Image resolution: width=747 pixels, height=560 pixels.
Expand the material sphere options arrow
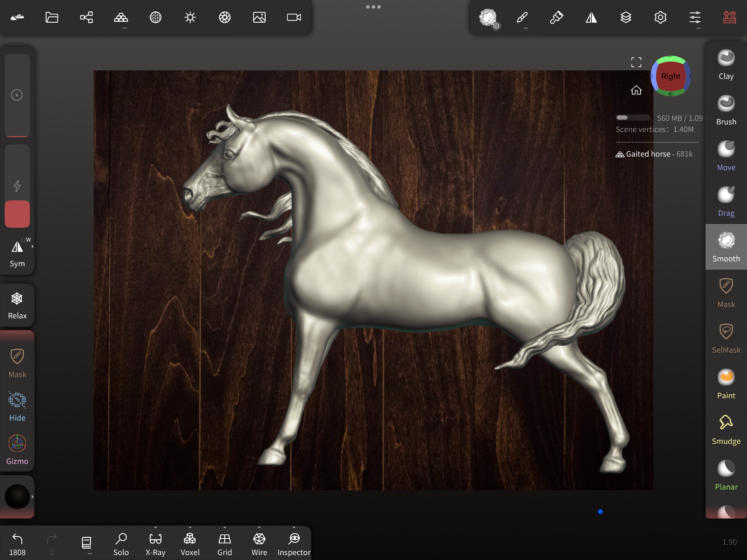[x=33, y=497]
